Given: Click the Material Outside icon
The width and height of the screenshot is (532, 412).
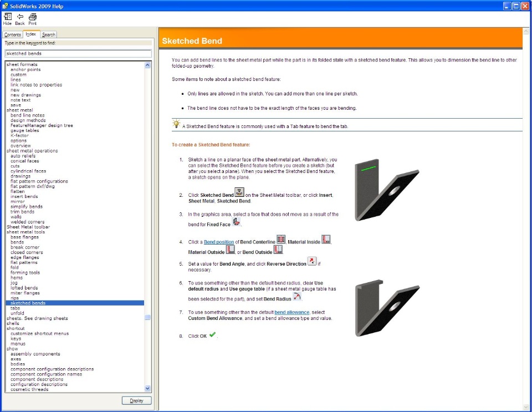Looking at the screenshot, I should tap(231, 250).
